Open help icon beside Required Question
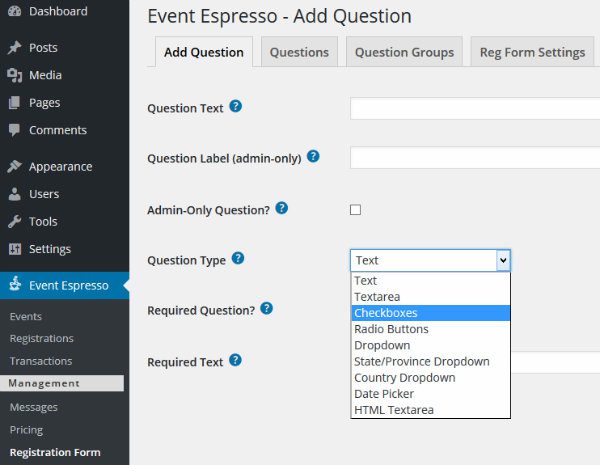This screenshot has height=465, width=600. [x=267, y=308]
